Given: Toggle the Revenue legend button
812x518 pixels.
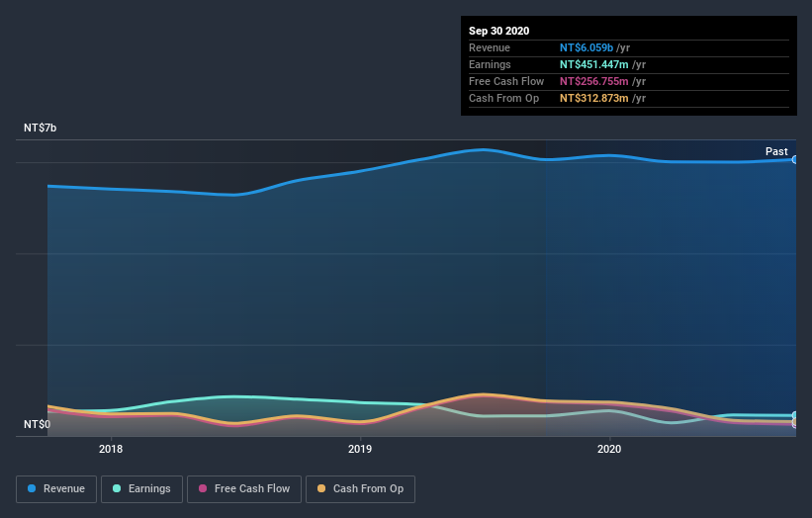Looking at the screenshot, I should [x=56, y=489].
